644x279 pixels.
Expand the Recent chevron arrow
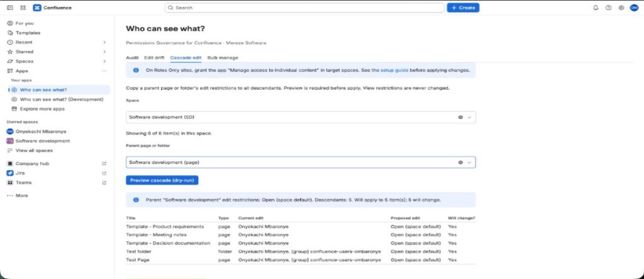pyautogui.click(x=104, y=42)
